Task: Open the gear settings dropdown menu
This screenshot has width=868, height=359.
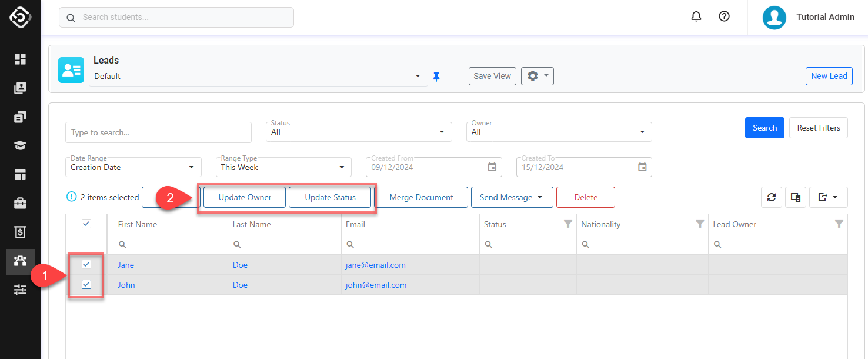Action: [x=537, y=76]
